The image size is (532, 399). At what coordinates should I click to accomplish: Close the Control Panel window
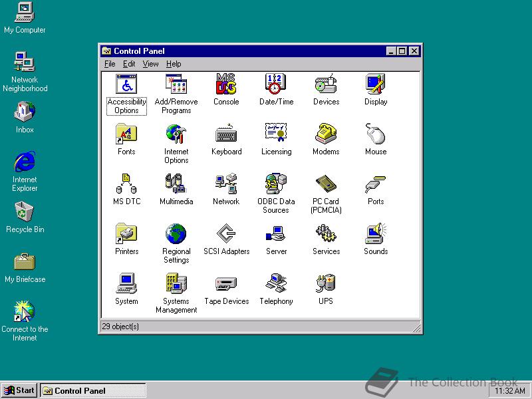(414, 51)
